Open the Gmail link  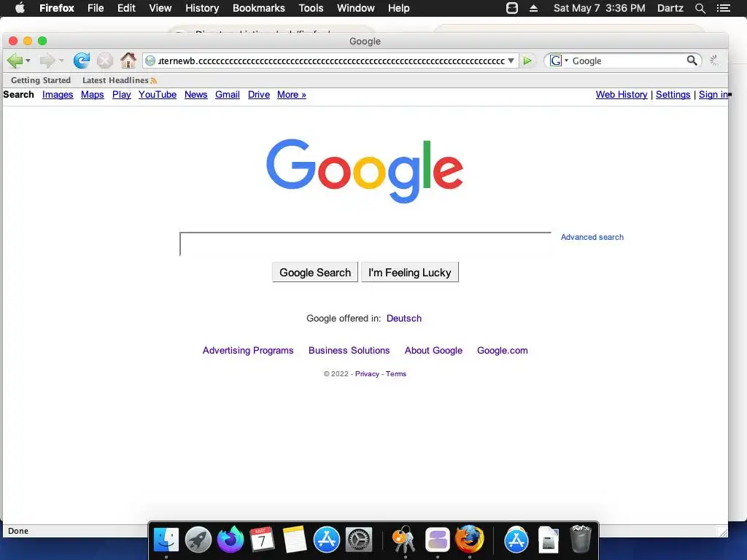click(x=228, y=94)
